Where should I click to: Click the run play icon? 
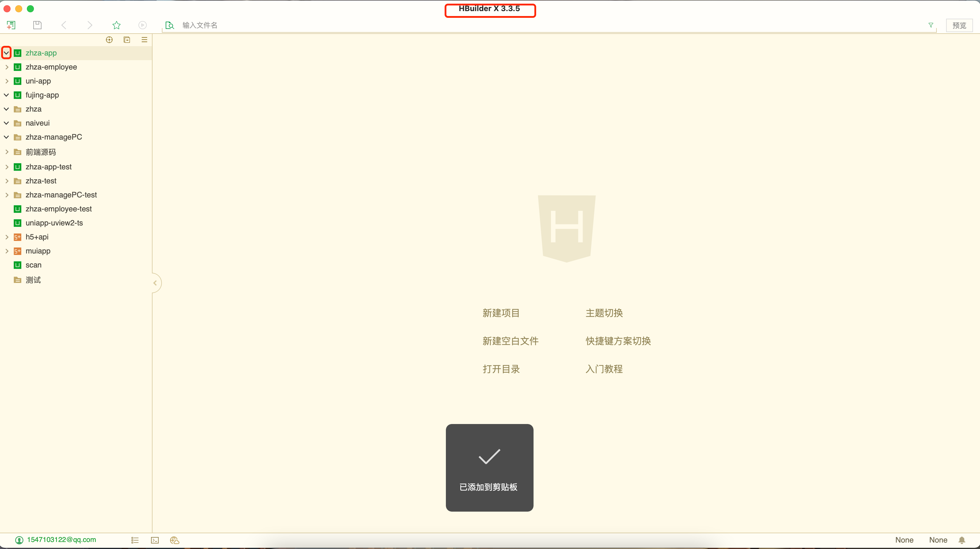click(142, 25)
